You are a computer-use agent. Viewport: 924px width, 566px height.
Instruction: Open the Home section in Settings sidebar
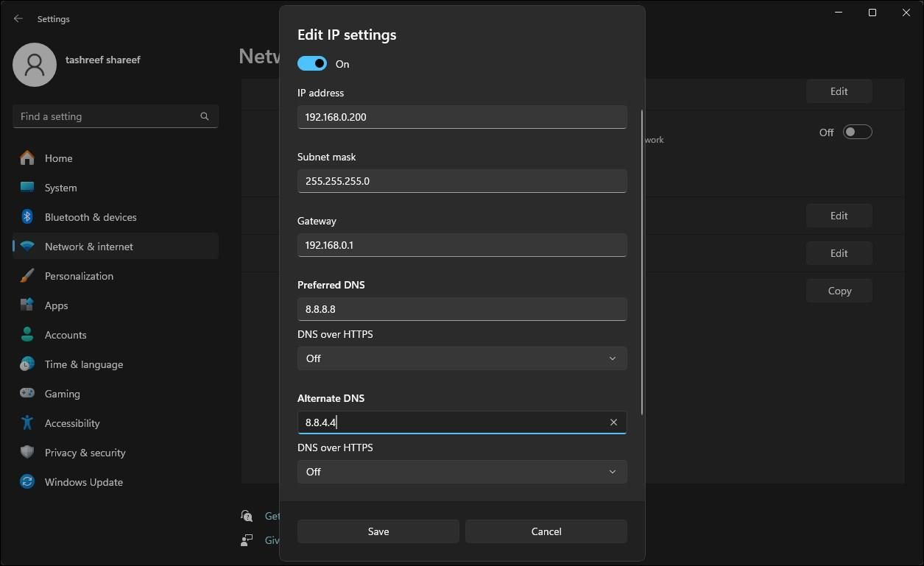27,158
